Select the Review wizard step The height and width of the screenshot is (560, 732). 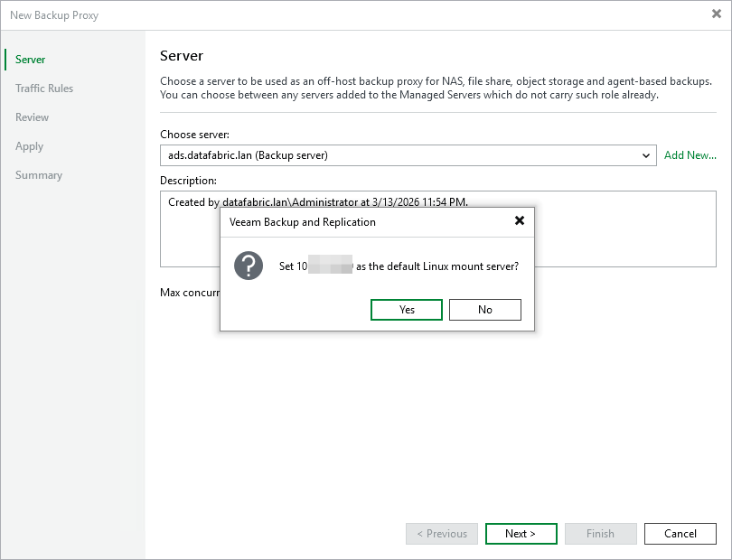[32, 117]
